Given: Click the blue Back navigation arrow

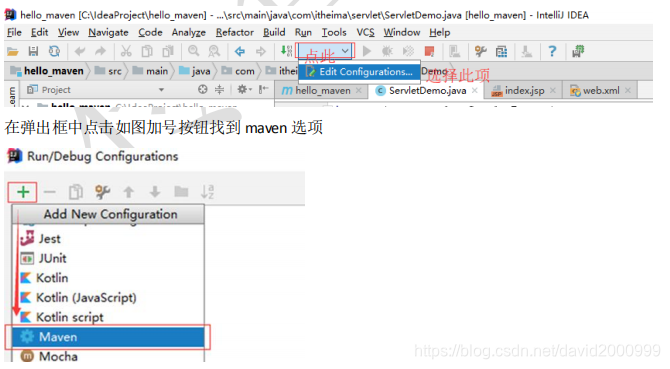Looking at the screenshot, I should (240, 52).
